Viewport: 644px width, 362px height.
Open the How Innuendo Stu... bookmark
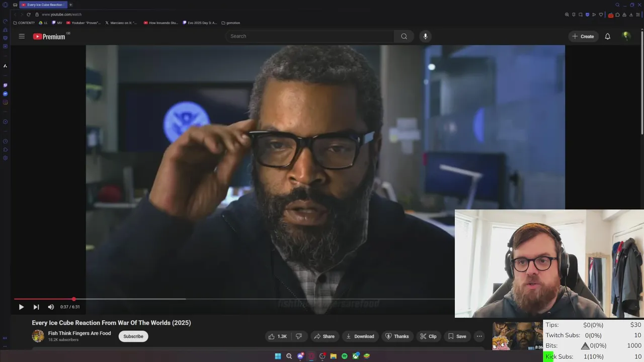pos(161,23)
